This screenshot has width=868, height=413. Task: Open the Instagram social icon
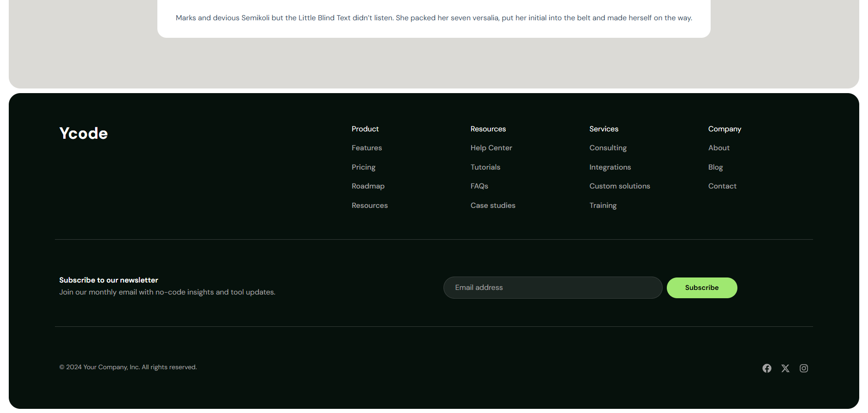pos(803,368)
